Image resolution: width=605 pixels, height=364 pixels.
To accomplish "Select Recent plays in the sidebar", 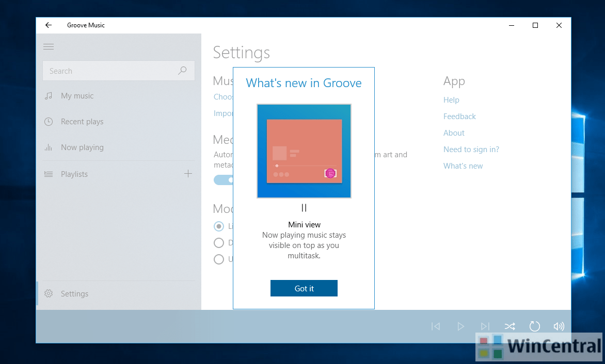I will [82, 121].
